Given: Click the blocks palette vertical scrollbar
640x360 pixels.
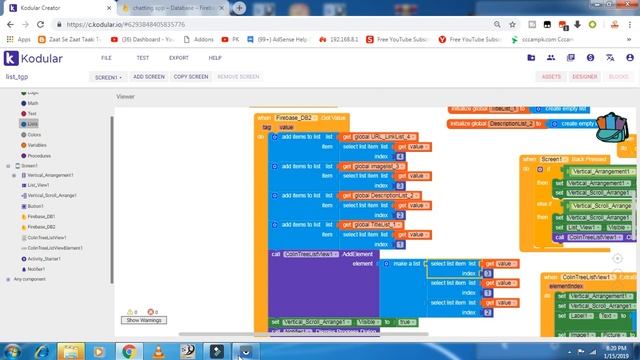Looking at the screenshot, I should (x=112, y=200).
